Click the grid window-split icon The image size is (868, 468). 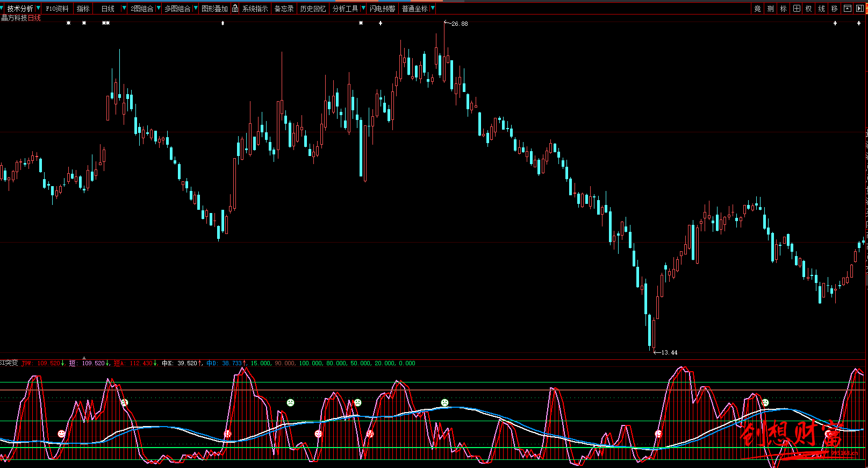point(796,9)
